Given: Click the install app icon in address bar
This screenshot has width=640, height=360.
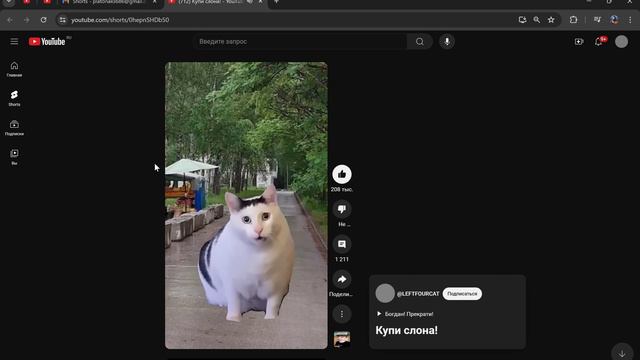Looking at the screenshot, I should pos(522,20).
